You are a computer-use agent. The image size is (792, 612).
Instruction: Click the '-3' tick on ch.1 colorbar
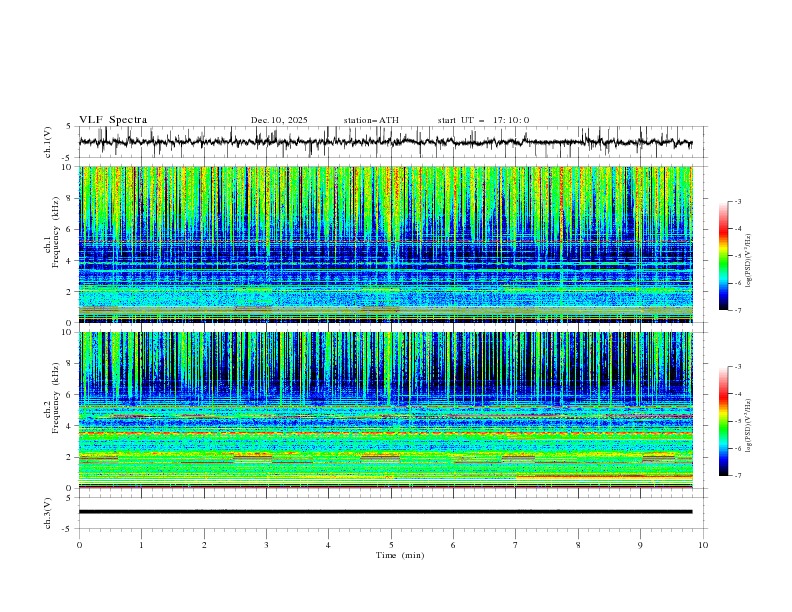point(737,202)
